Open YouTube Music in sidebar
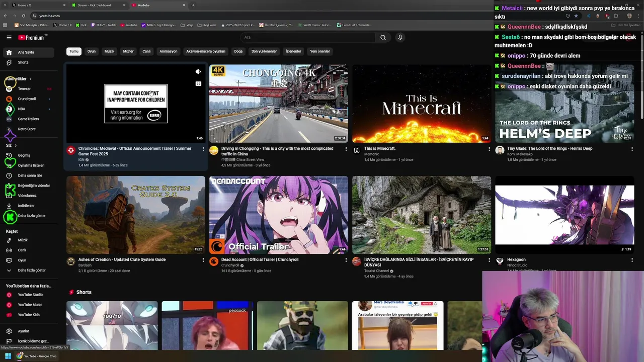Image resolution: width=644 pixels, height=362 pixels. point(29,305)
